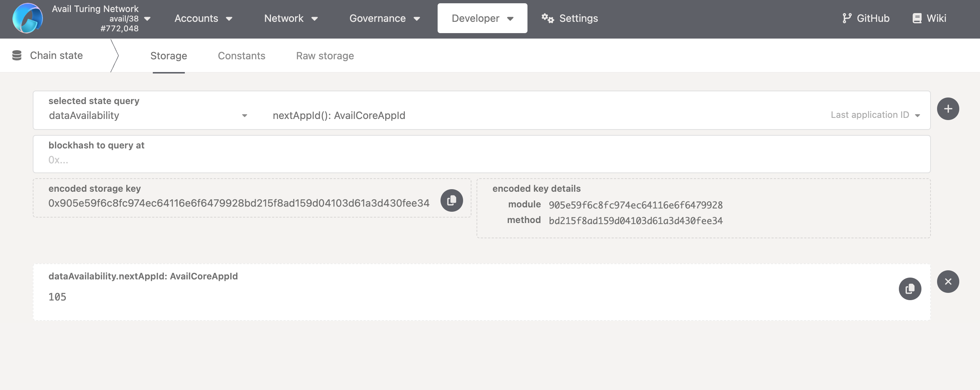
Task: Open the Developer menu
Action: pos(482,18)
